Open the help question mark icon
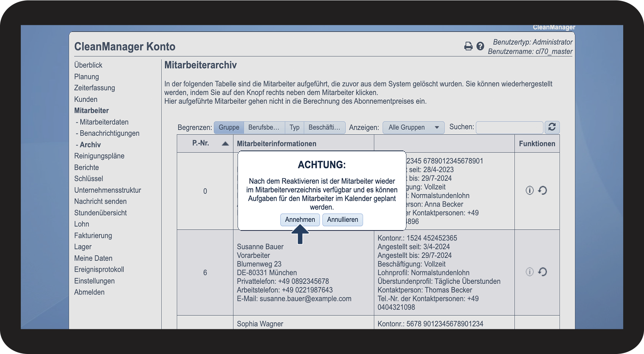 pyautogui.click(x=480, y=46)
